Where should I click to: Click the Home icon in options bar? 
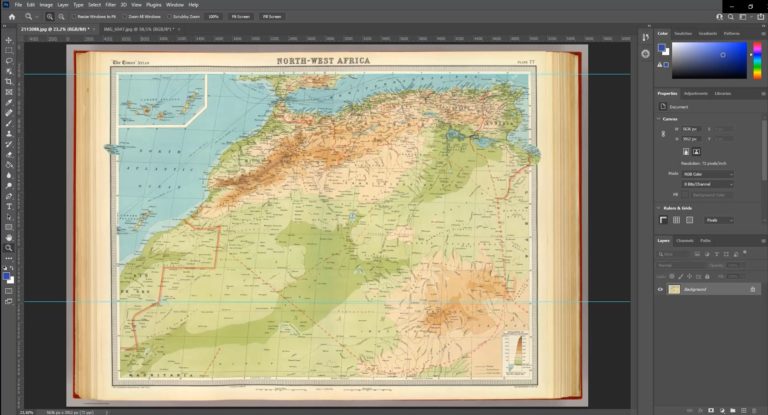[x=12, y=17]
